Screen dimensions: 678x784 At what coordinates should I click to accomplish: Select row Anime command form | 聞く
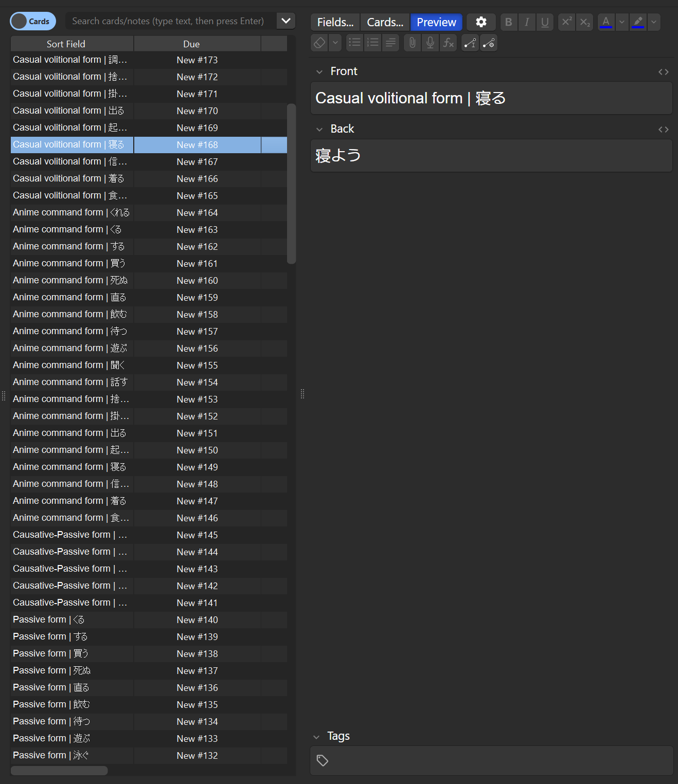[x=149, y=365]
